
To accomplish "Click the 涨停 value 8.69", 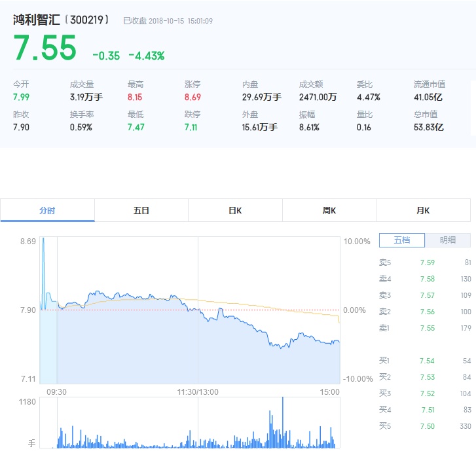I will (192, 97).
